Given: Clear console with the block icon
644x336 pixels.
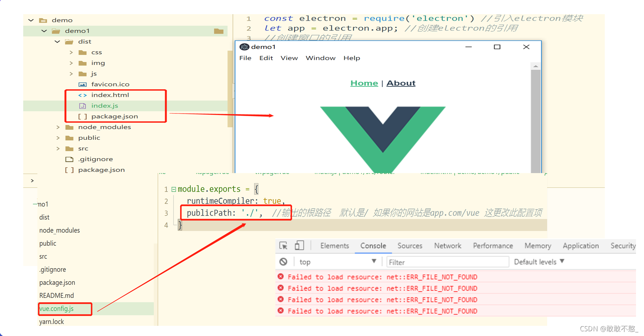Looking at the screenshot, I should coord(283,262).
